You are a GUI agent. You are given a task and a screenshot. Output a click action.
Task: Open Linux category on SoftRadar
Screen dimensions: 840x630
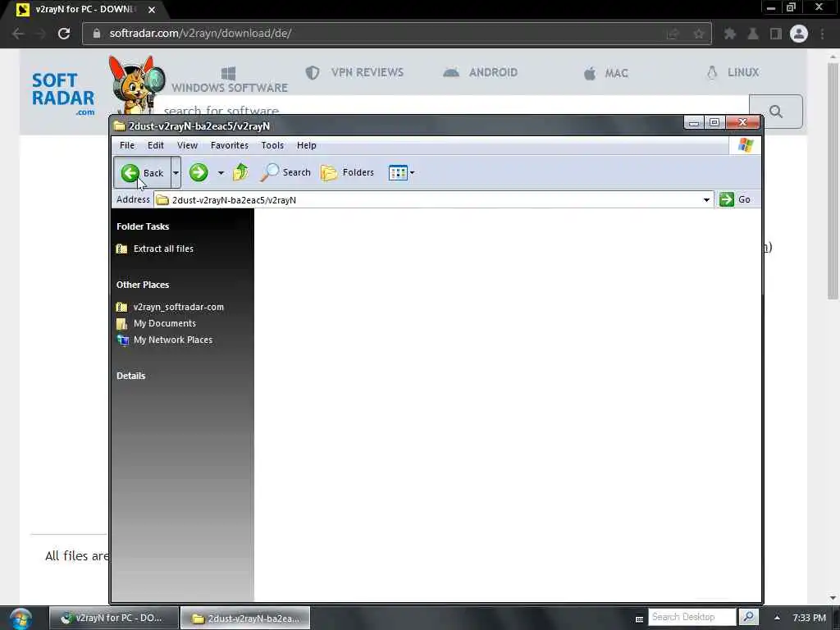coord(733,72)
